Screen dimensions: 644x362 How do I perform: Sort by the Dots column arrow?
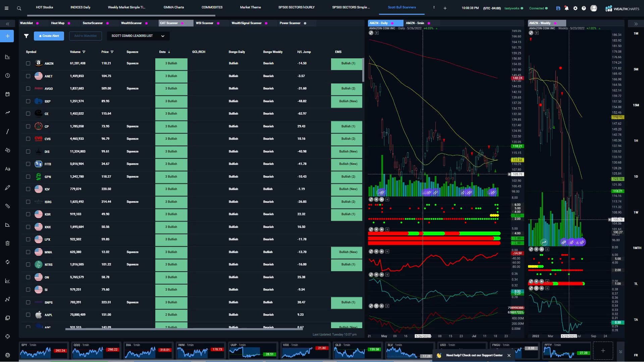click(169, 52)
